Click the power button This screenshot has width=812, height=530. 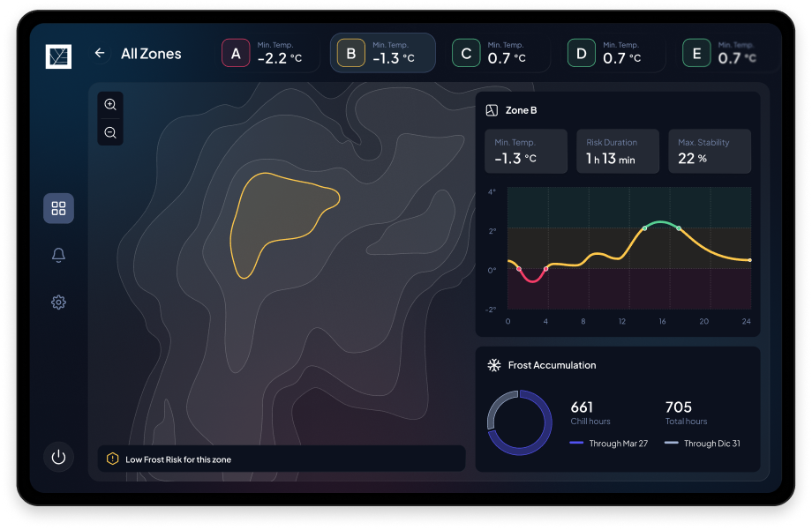(x=58, y=457)
